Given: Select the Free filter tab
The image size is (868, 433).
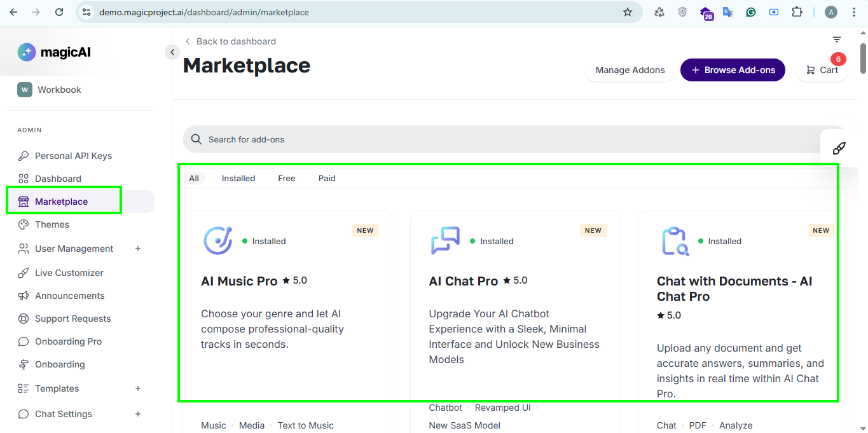Looking at the screenshot, I should tap(287, 178).
